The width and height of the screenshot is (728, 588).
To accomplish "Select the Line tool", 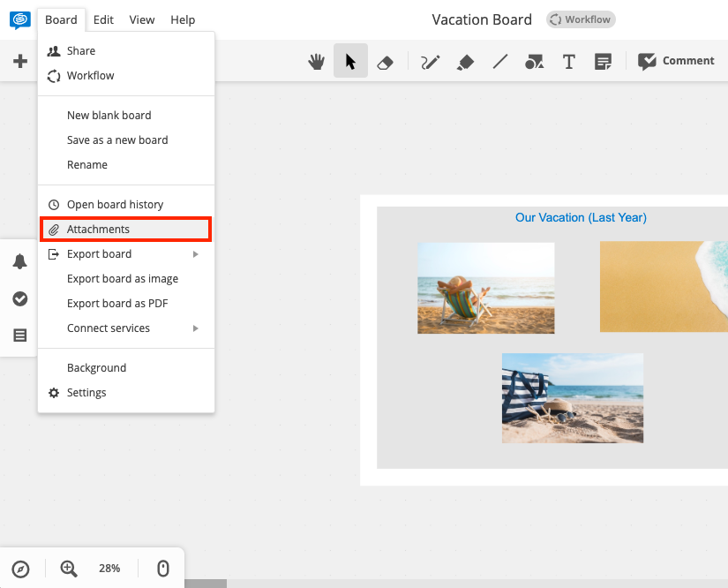I will tap(499, 61).
